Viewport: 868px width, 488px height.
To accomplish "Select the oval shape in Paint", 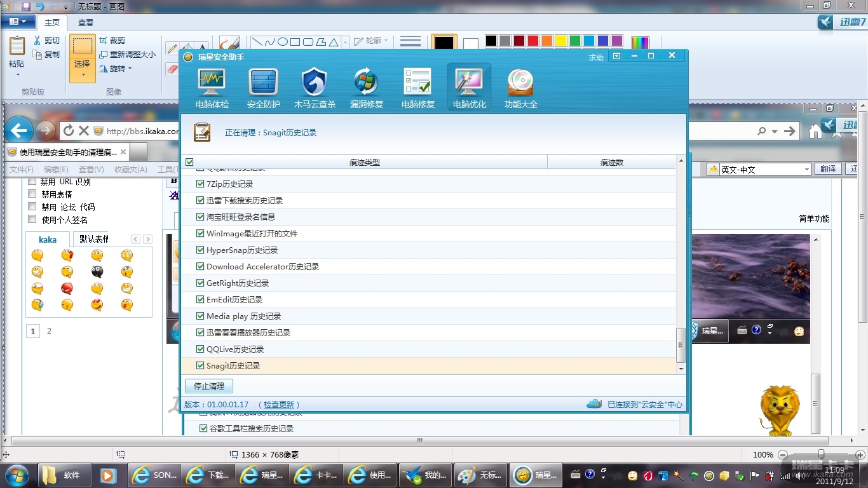I will [x=283, y=42].
